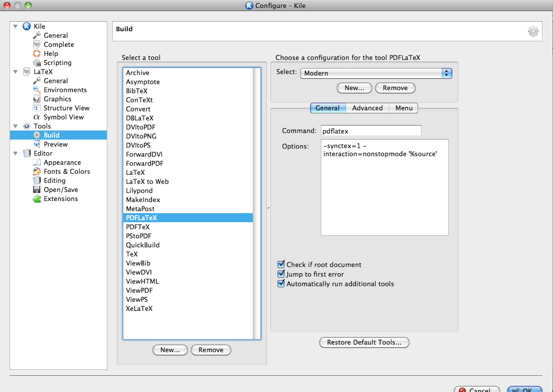Click Remove button for tool configuration
The width and height of the screenshot is (553, 392).
pyautogui.click(x=395, y=88)
